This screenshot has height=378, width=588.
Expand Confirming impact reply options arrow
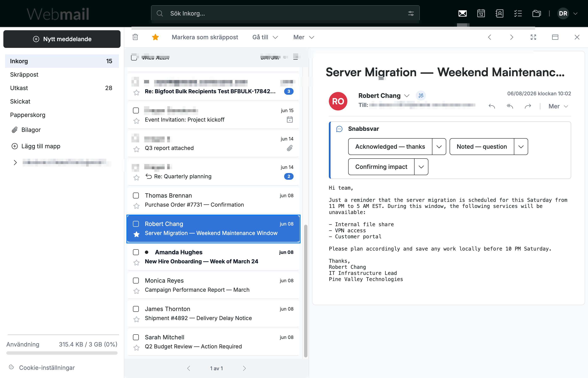coord(421,167)
